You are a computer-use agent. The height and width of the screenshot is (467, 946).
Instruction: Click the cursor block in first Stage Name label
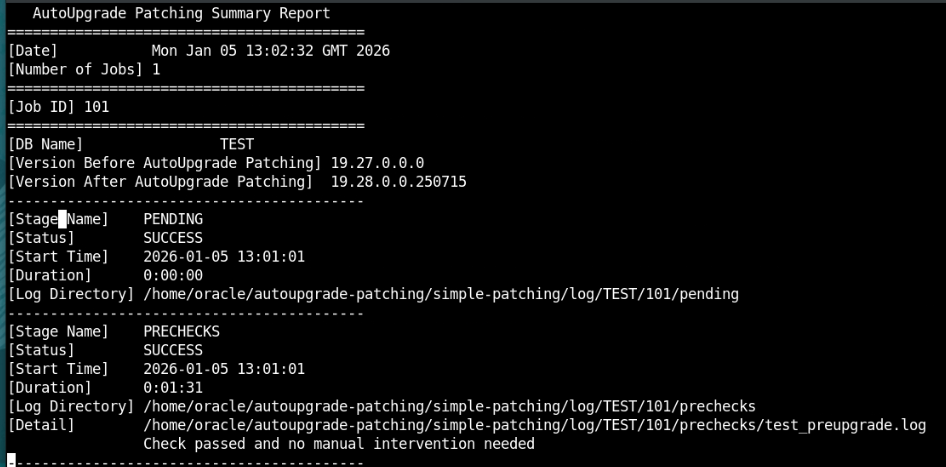(63, 219)
